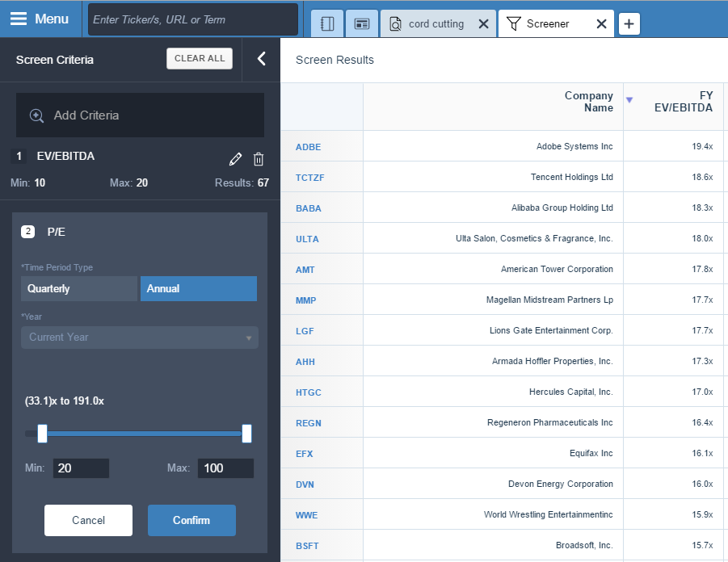The height and width of the screenshot is (562, 728).
Task: Open the MMP ticker link
Action: pyautogui.click(x=306, y=300)
